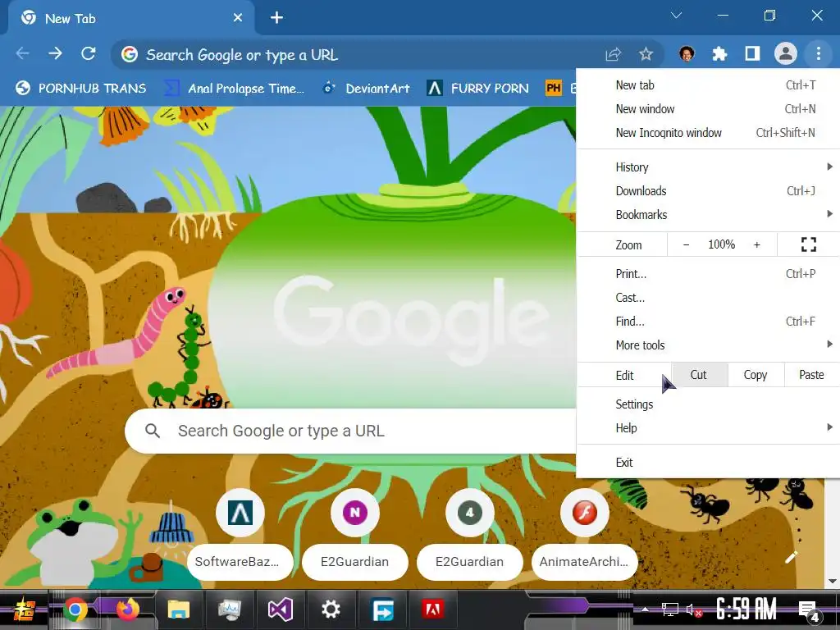This screenshot has width=840, height=630.
Task: Launch Visual Studio from the taskbar
Action: [x=281, y=609]
